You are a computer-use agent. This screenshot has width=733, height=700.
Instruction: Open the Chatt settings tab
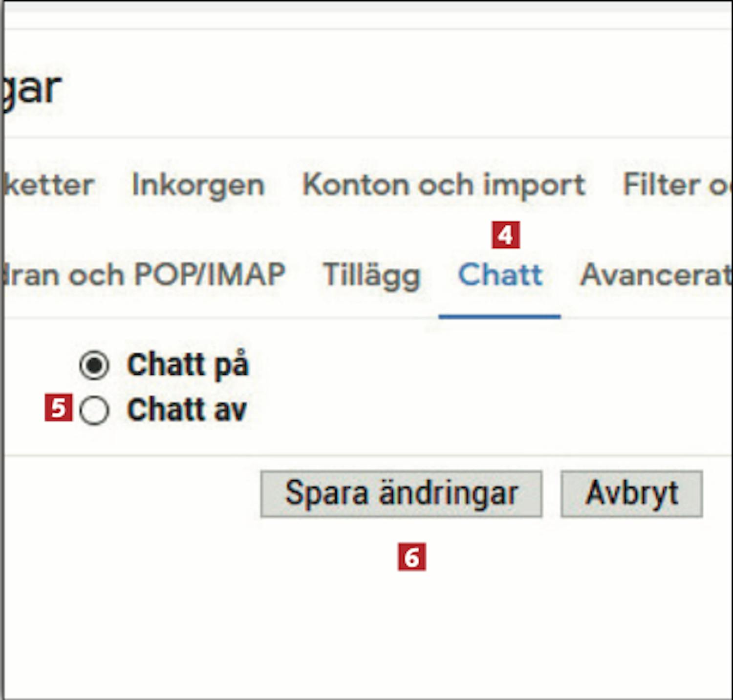(500, 275)
